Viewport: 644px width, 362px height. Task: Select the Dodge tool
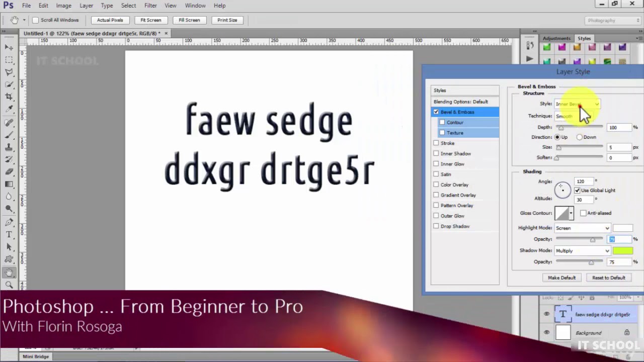[9, 209]
